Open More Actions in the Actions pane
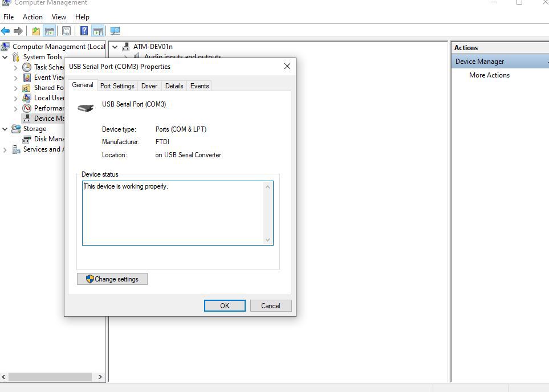The height and width of the screenshot is (392, 549). [489, 75]
